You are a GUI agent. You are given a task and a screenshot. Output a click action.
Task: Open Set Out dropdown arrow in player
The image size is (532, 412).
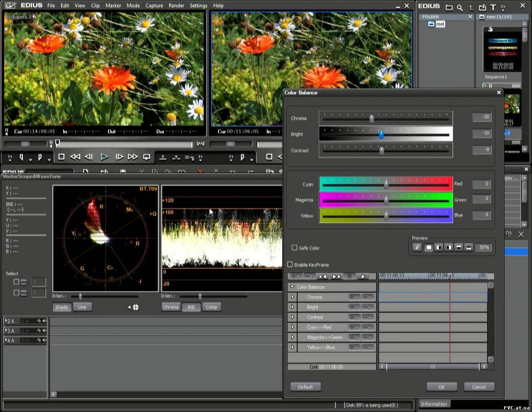point(49,160)
